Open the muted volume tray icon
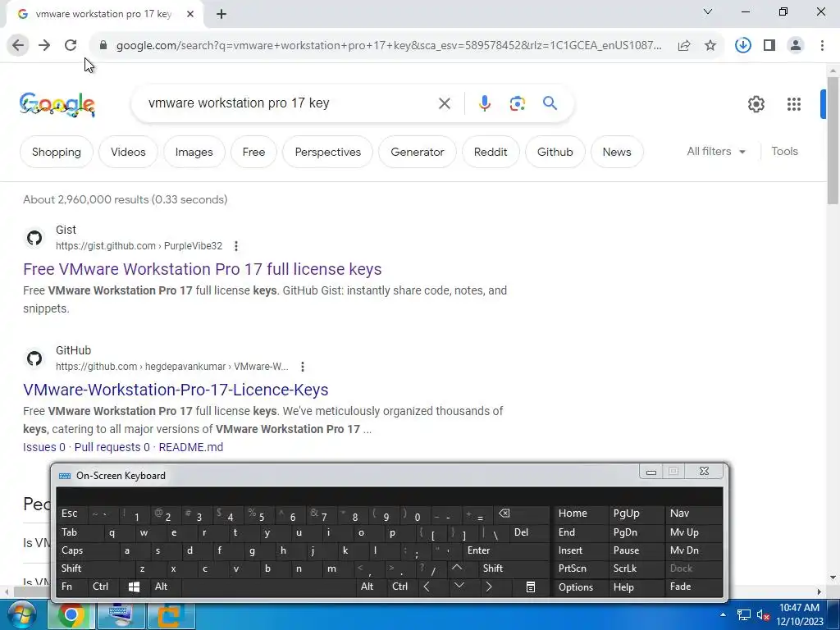Screen dimensions: 840x630 763,615
